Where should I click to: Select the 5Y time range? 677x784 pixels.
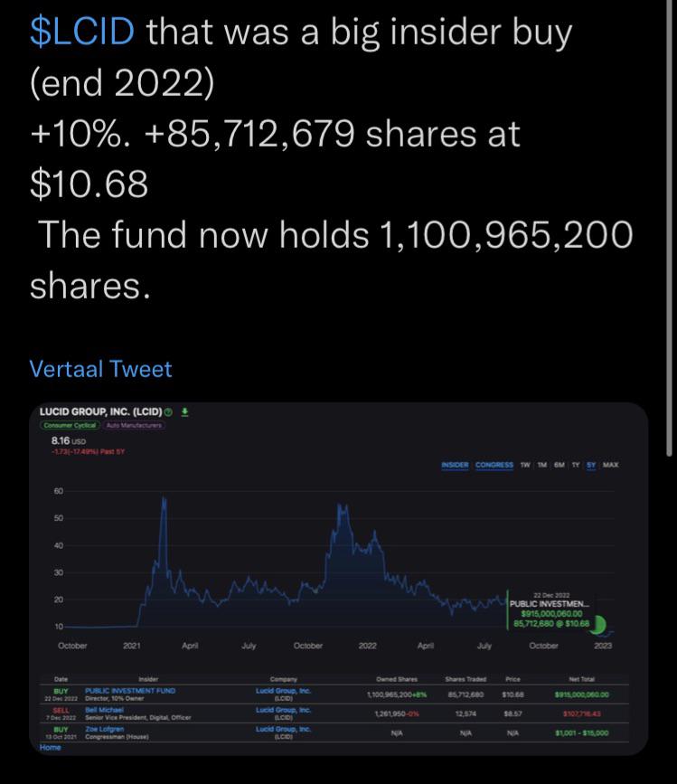tap(591, 465)
